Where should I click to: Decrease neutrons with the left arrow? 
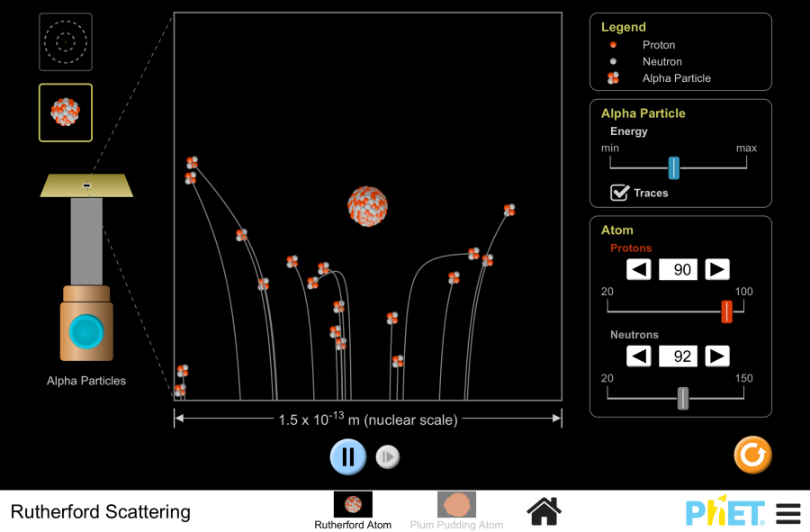tap(639, 356)
